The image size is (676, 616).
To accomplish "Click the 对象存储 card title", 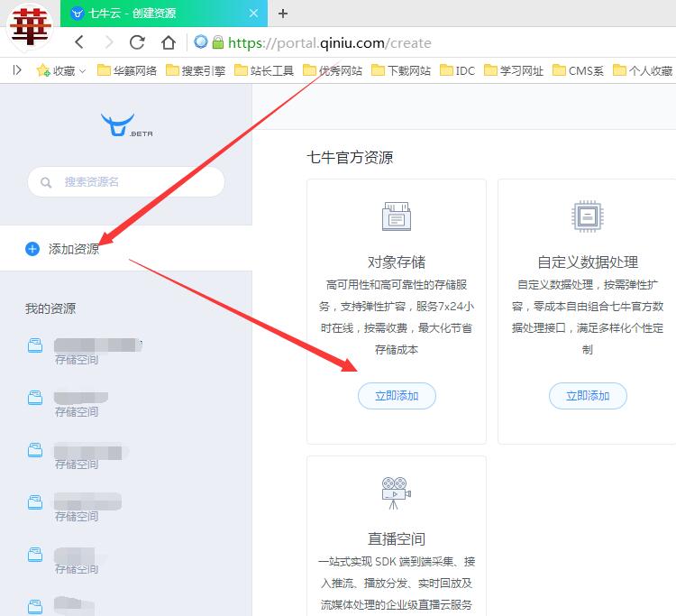I will click(397, 262).
